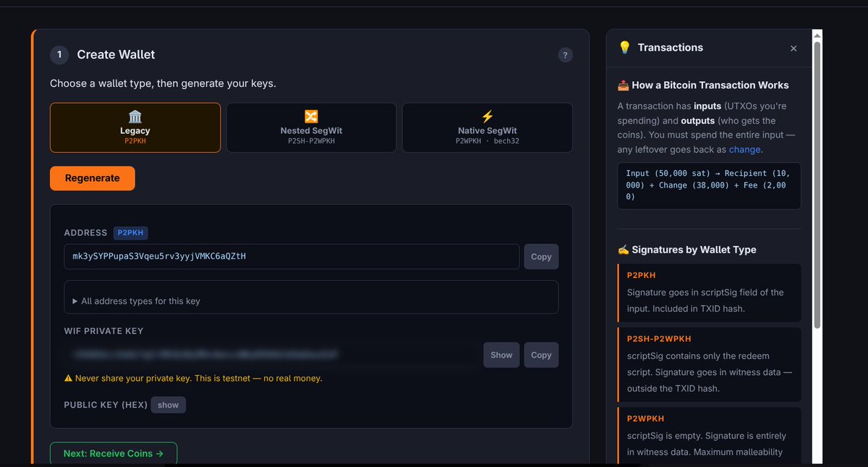The image size is (868, 467).
Task: Click the shuffle arrows icon on Nested SegWit
Action: [311, 117]
